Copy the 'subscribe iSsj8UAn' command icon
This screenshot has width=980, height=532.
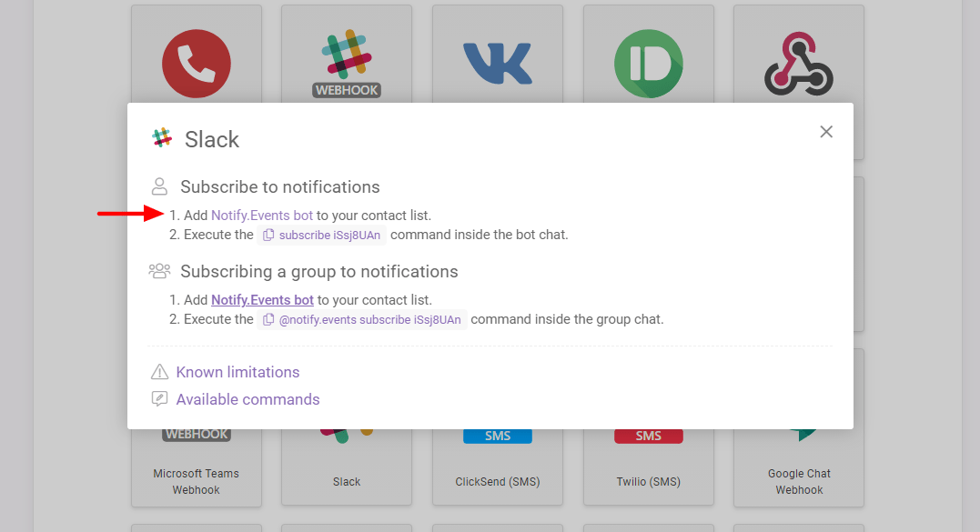point(268,236)
